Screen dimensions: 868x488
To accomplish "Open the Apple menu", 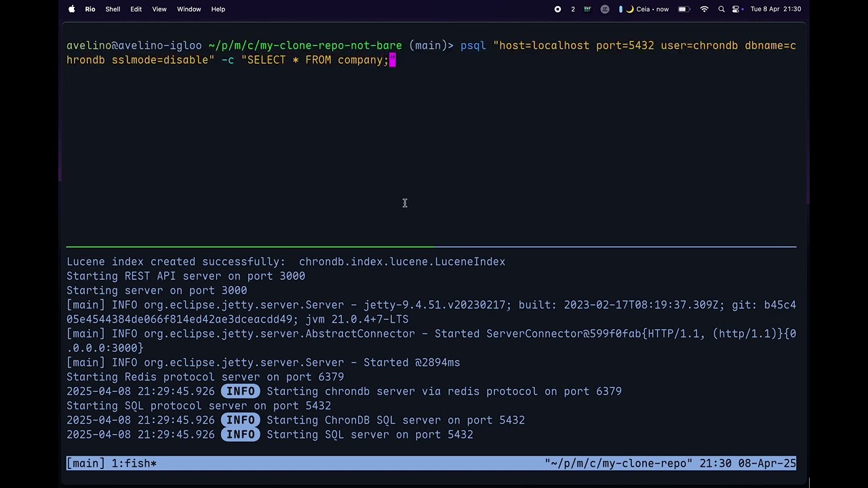I will pyautogui.click(x=72, y=9).
